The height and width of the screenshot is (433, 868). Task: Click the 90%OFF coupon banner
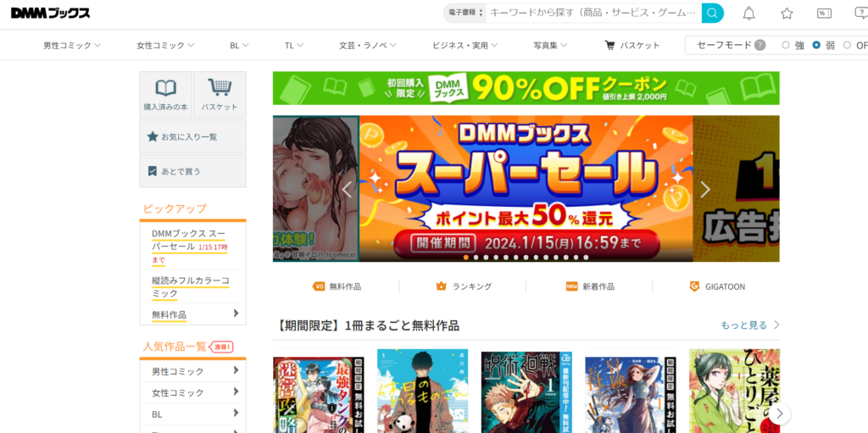click(526, 88)
